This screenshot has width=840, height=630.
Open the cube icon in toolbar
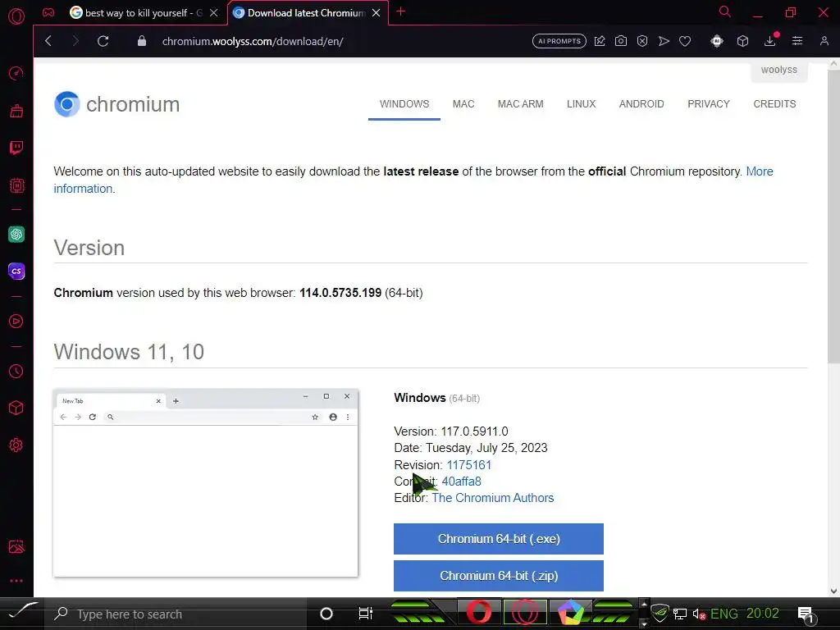coord(742,41)
